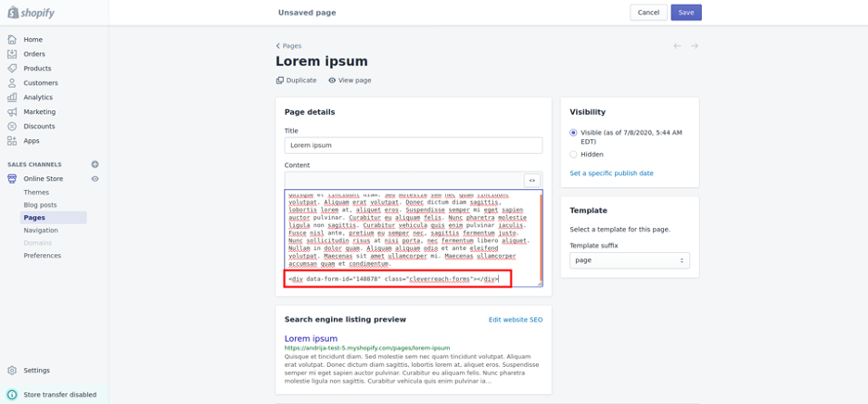Select the Hidden visibility option

point(573,155)
